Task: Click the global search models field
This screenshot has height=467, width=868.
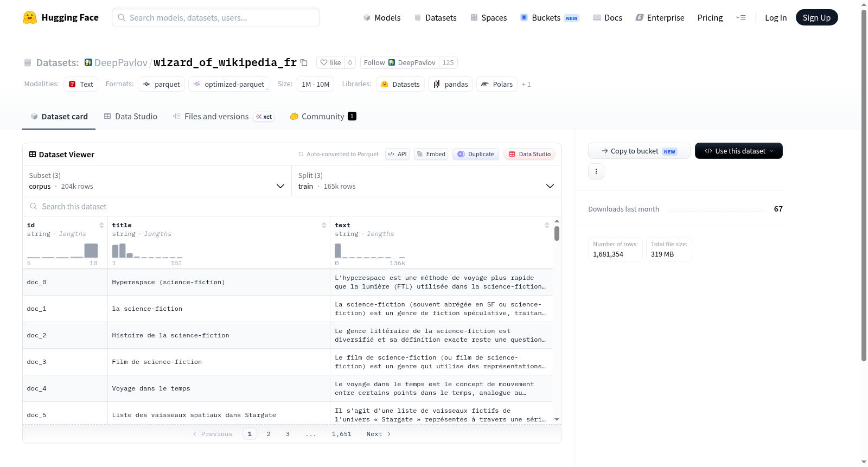Action: coord(216,17)
